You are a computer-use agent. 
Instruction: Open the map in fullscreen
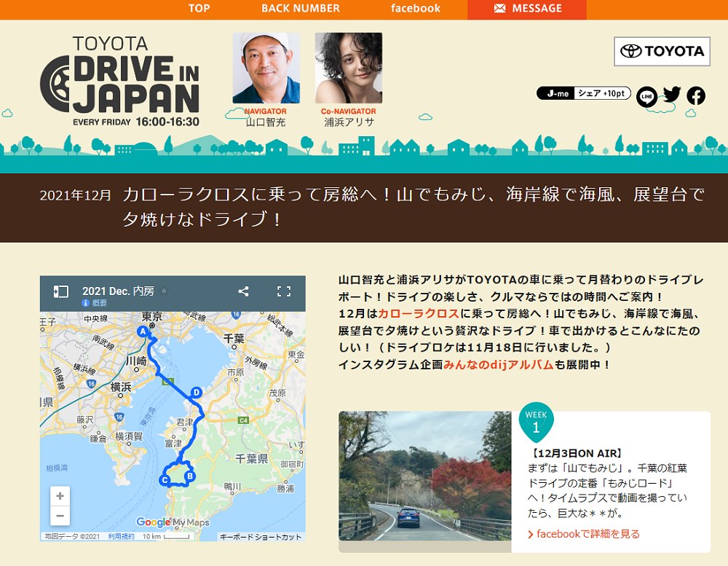pos(284,291)
